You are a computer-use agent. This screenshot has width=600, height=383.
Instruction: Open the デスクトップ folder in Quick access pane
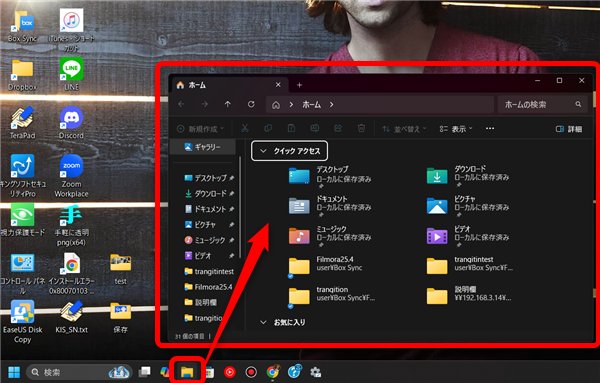tap(330, 176)
